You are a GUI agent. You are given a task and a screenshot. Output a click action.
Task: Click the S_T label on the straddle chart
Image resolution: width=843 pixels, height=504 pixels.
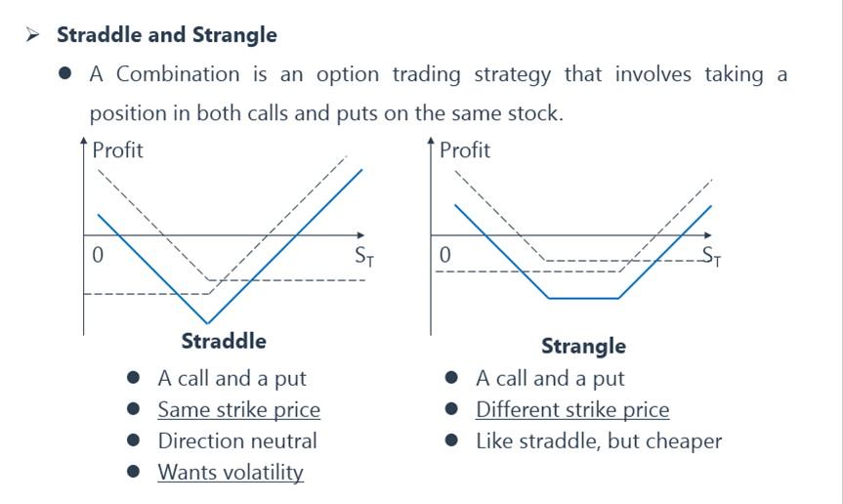364,256
